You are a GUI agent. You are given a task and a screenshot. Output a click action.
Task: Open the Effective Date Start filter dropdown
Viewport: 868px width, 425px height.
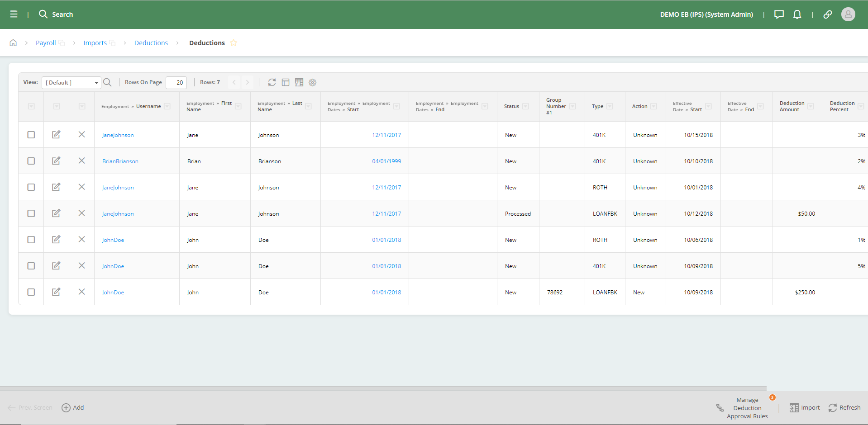tap(708, 106)
